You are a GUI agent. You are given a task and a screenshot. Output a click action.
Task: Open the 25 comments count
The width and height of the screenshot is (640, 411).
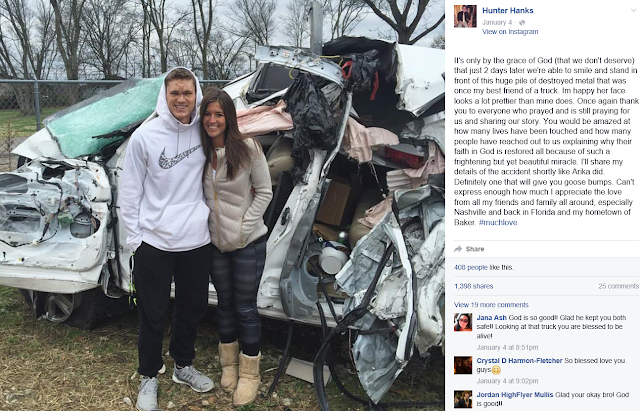618,286
